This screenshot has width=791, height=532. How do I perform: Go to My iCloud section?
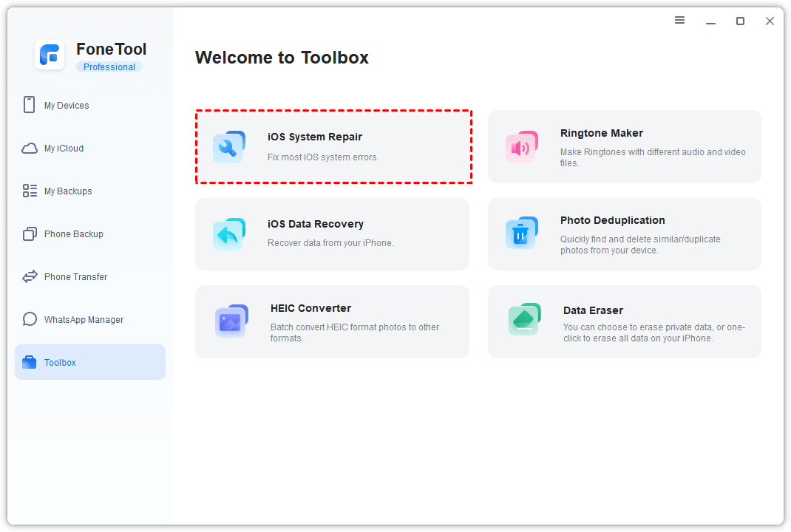click(x=64, y=149)
